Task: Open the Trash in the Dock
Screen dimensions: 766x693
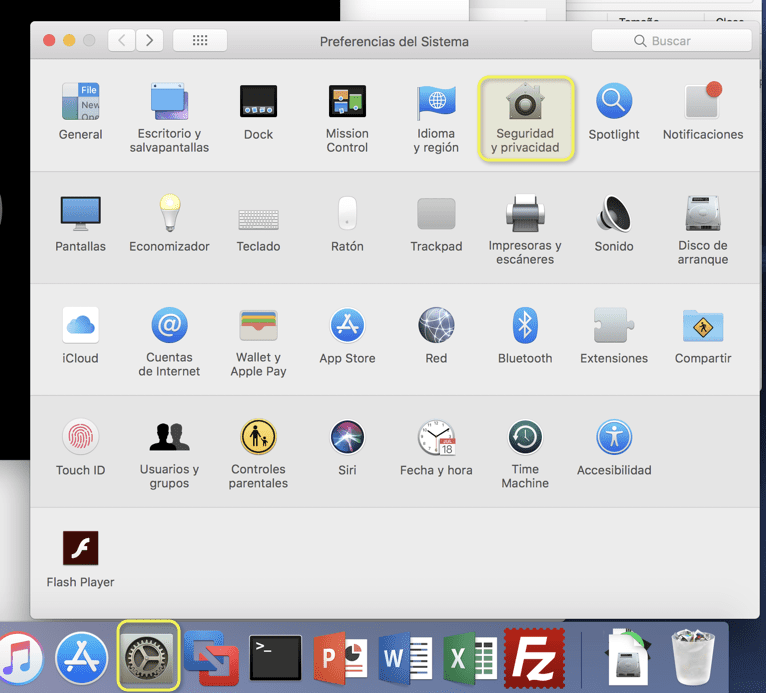Action: 693,657
